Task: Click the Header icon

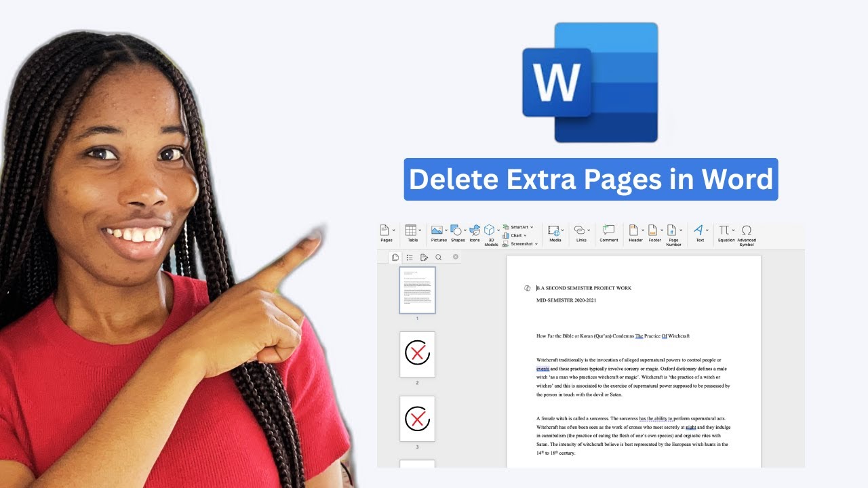Action: (634, 230)
